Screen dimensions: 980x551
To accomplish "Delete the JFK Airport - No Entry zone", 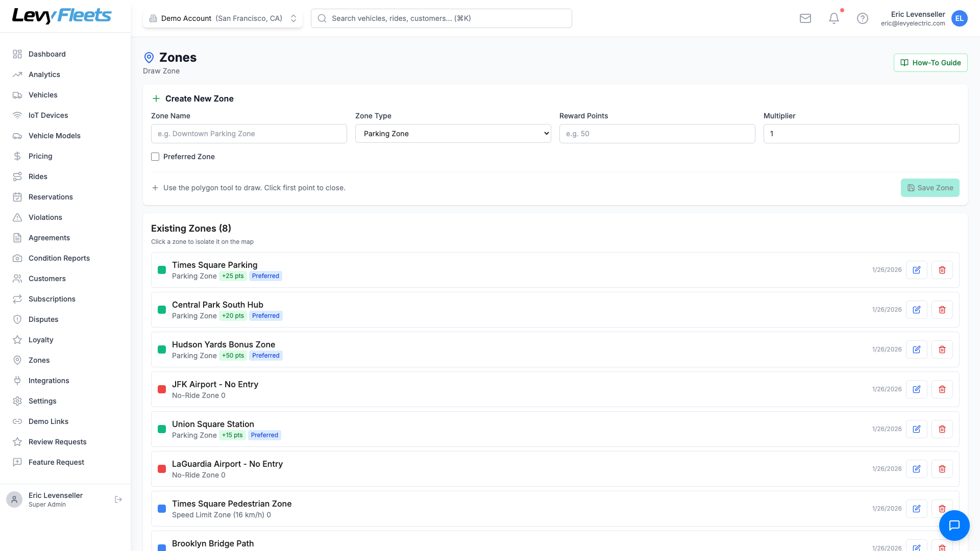I will [x=942, y=389].
